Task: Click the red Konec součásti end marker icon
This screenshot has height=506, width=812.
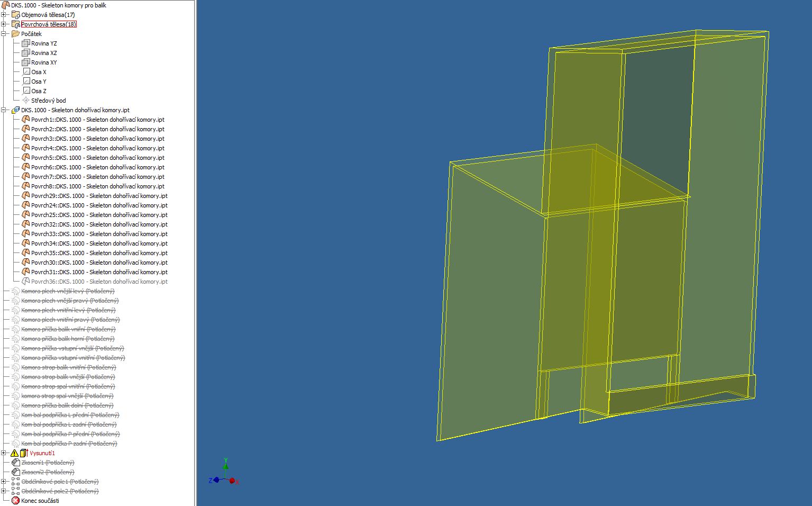Action: (15, 501)
